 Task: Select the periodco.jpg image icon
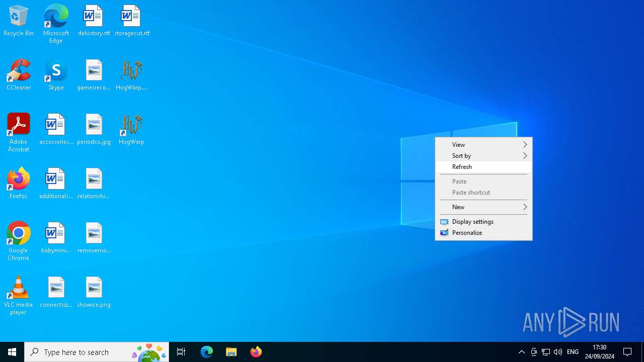94,130
